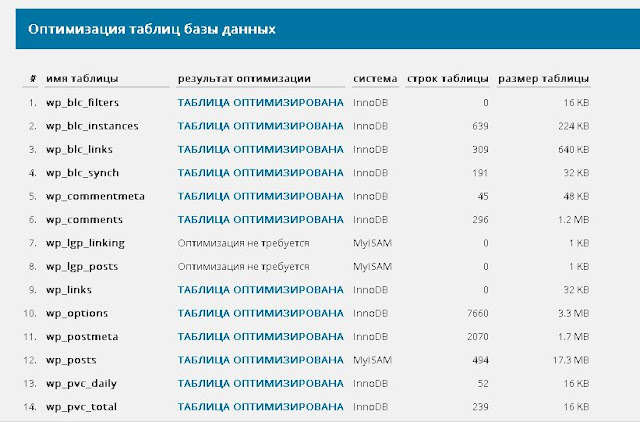Click row number '14.' beside wp_pvc_total
This screenshot has width=640, height=422.
30,407
